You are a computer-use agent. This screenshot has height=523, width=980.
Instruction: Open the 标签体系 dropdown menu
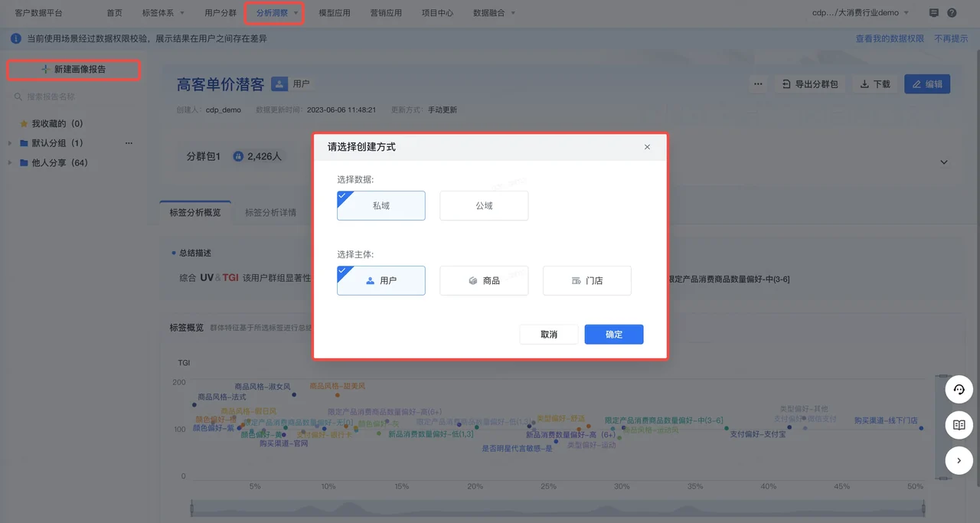[x=162, y=13]
